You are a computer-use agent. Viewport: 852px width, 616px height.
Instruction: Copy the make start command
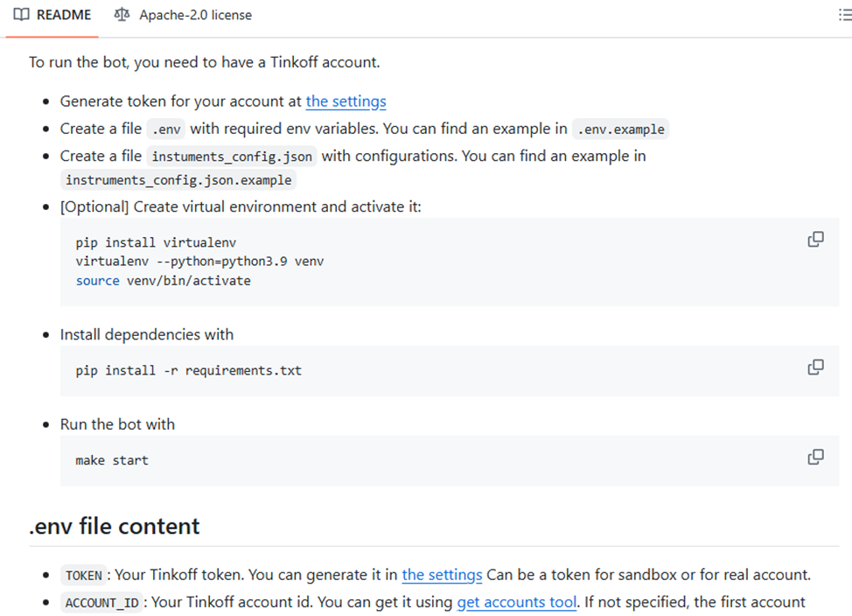click(x=815, y=458)
